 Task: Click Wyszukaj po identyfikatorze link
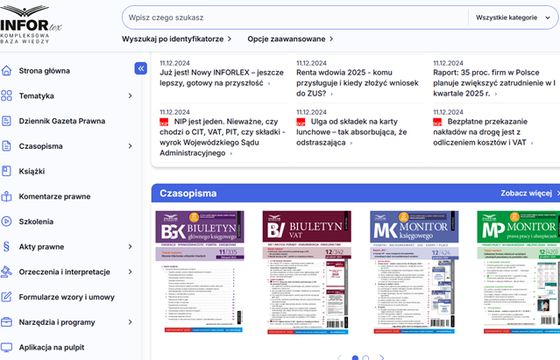pos(176,39)
